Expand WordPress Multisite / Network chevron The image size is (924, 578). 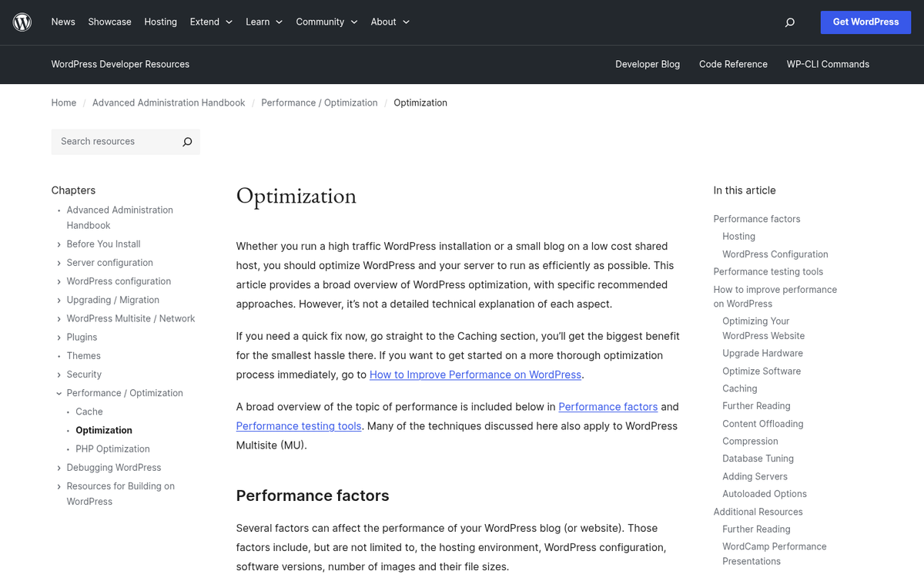click(x=59, y=318)
